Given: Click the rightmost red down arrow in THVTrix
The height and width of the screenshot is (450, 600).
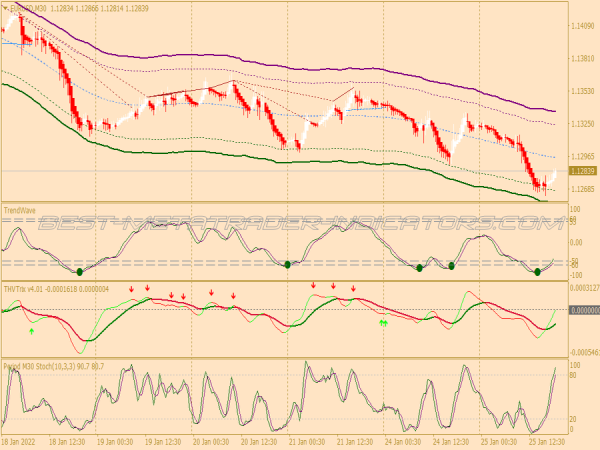Looking at the screenshot, I should coord(352,289).
